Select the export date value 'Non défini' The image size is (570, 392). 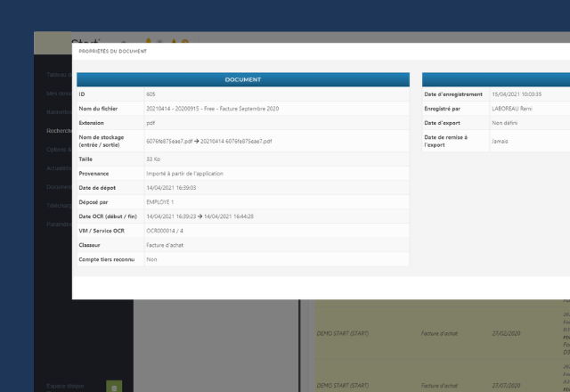(505, 123)
